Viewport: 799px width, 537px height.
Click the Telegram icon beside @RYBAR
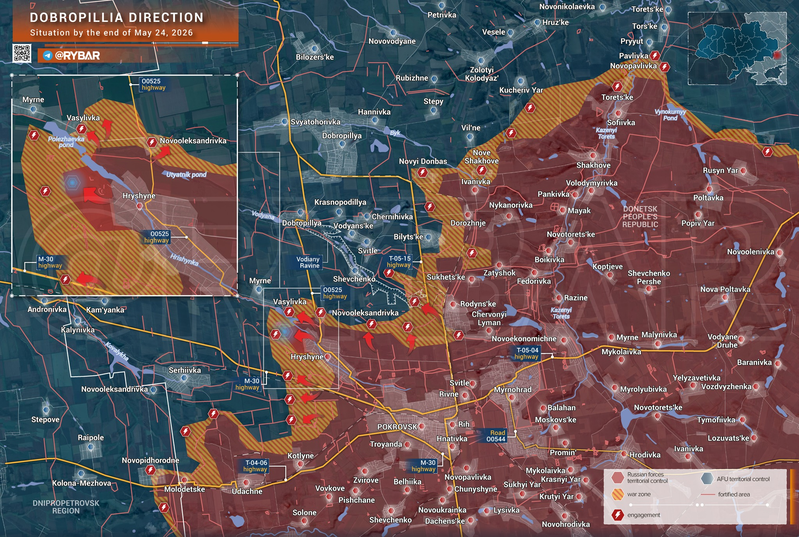point(47,56)
